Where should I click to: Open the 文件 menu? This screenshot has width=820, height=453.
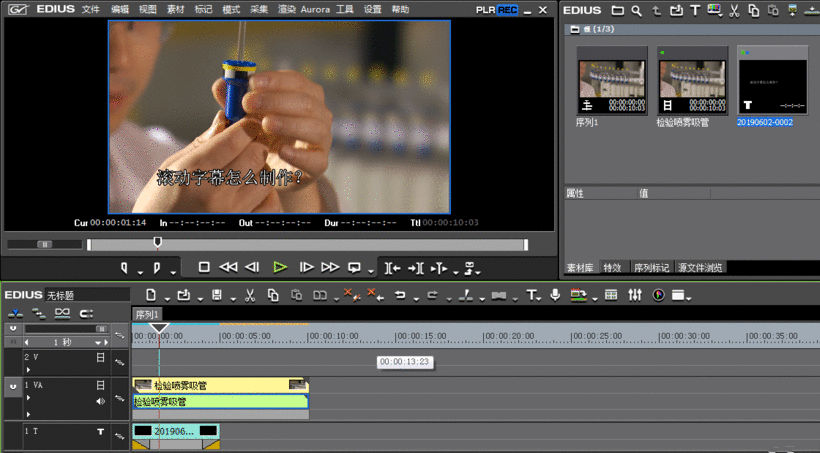pyautogui.click(x=90, y=9)
